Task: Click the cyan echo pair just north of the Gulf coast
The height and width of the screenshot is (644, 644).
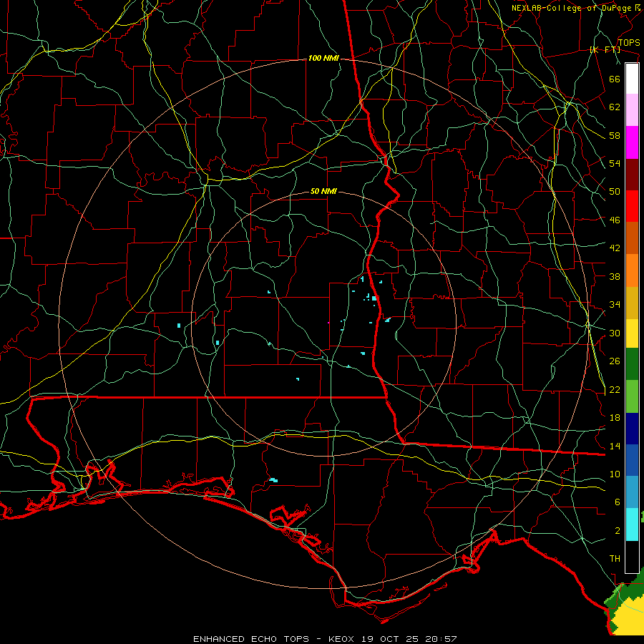Action: click(x=273, y=479)
